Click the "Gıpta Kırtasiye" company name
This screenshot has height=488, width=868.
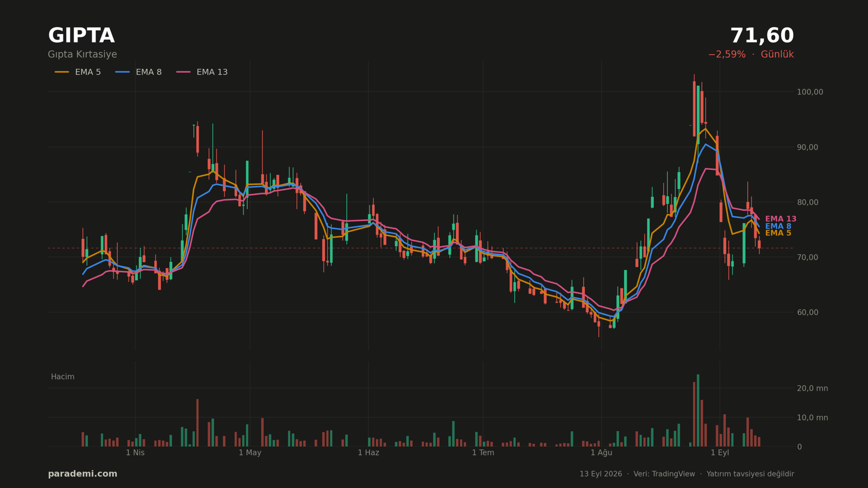82,55
